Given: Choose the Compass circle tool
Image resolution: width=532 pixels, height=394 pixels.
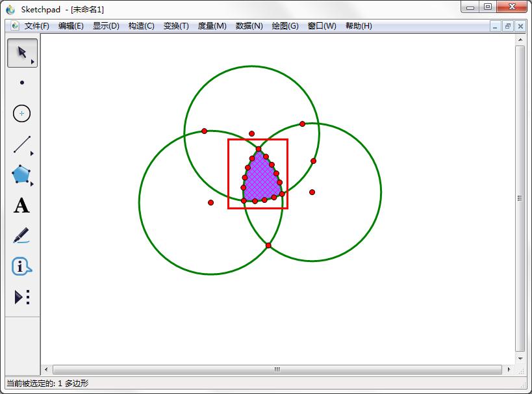Looking at the screenshot, I should tap(22, 113).
